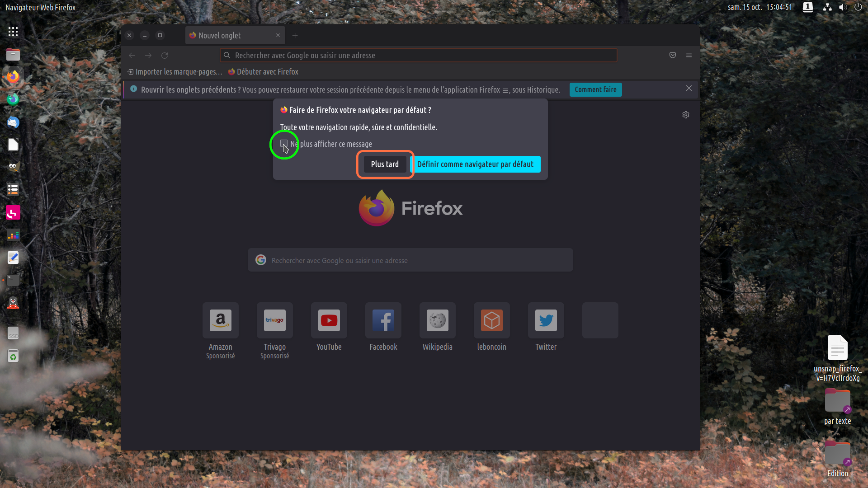The image size is (868, 488).
Task: Select the 'Nouvel onglet' tab
Action: coord(235,35)
